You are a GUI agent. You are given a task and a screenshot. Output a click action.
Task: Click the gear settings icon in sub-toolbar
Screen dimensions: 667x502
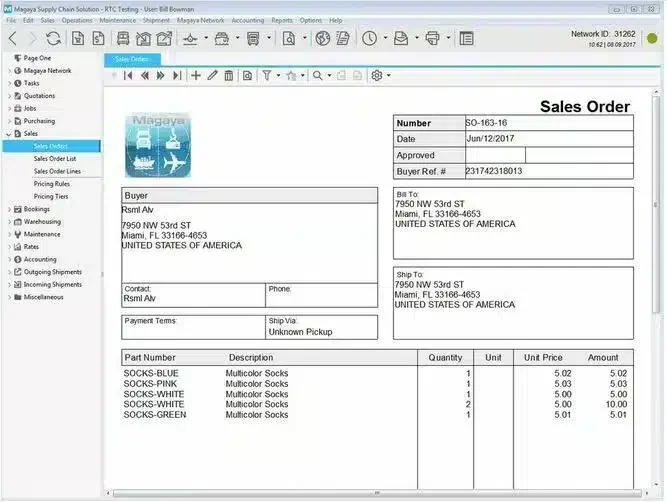pyautogui.click(x=377, y=76)
